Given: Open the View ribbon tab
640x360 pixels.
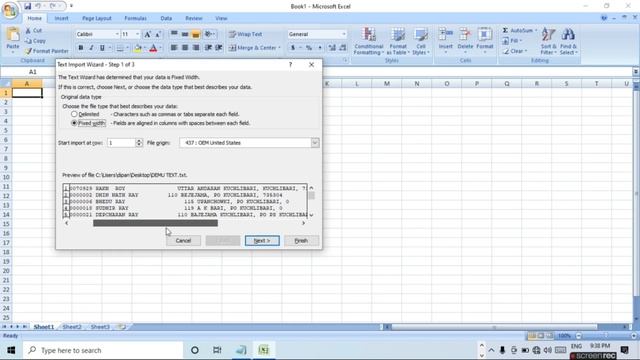Looking at the screenshot, I should click(221, 18).
